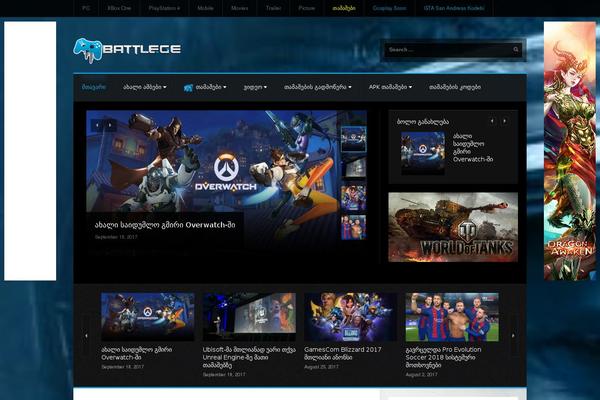Open Pro Evolution Soccer 2018 article title
Viewport: 600px width, 400px height.
(443, 358)
